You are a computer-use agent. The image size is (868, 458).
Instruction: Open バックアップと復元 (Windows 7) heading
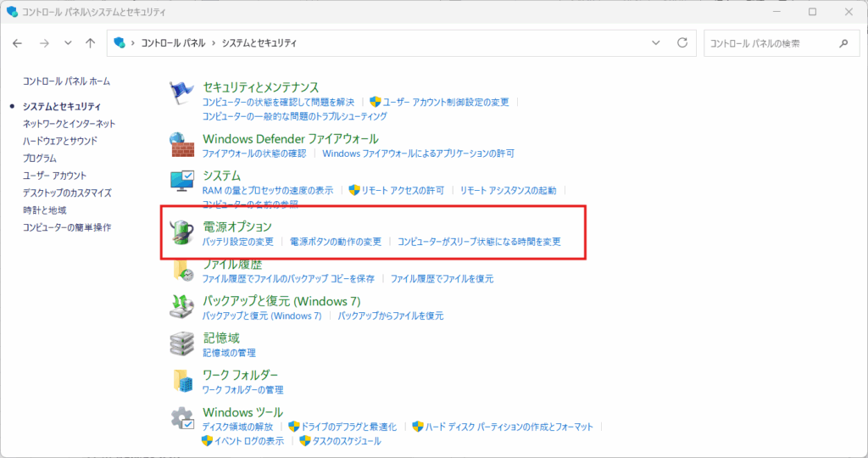point(281,301)
